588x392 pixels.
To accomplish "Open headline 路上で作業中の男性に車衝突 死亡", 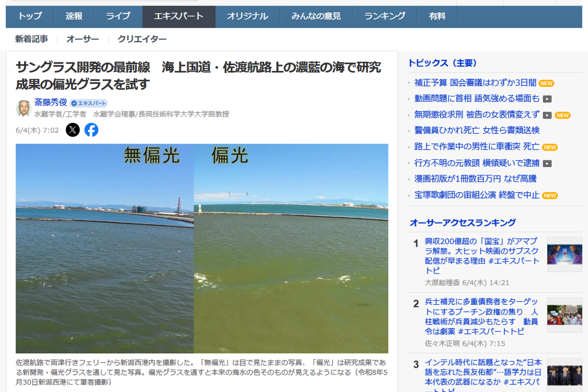I will (477, 147).
